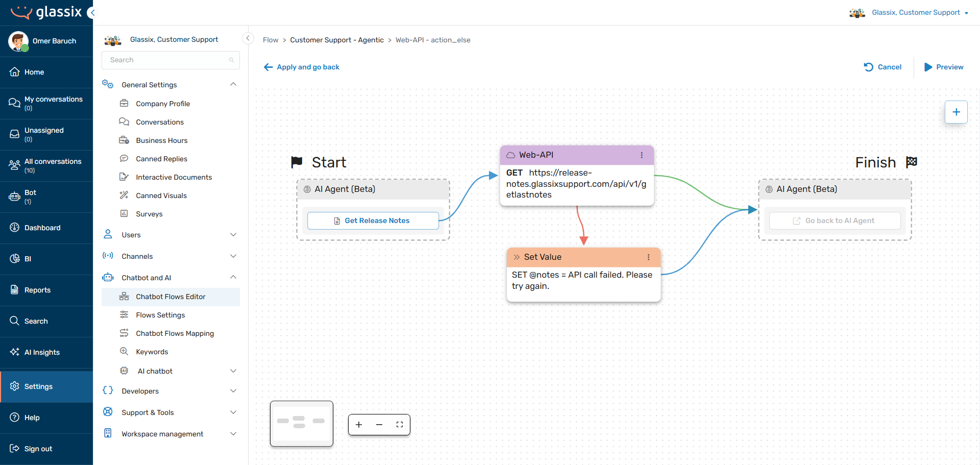
Task: Open All conversations list
Action: coord(46,165)
